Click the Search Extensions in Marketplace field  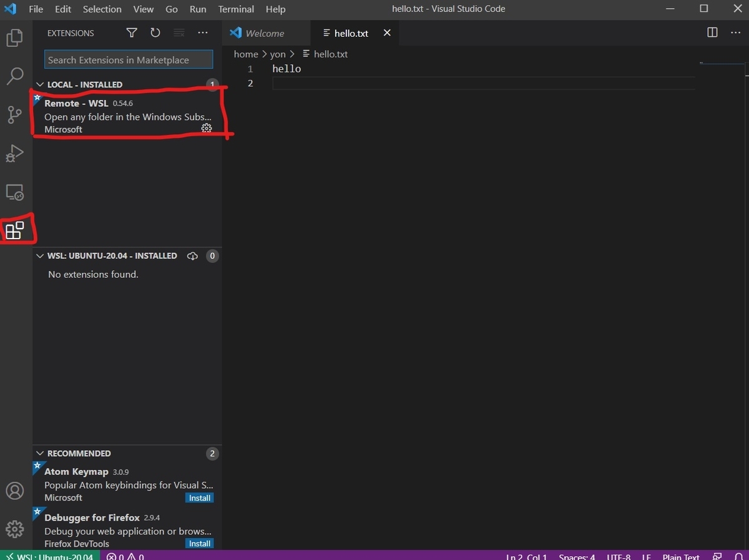[x=129, y=60]
